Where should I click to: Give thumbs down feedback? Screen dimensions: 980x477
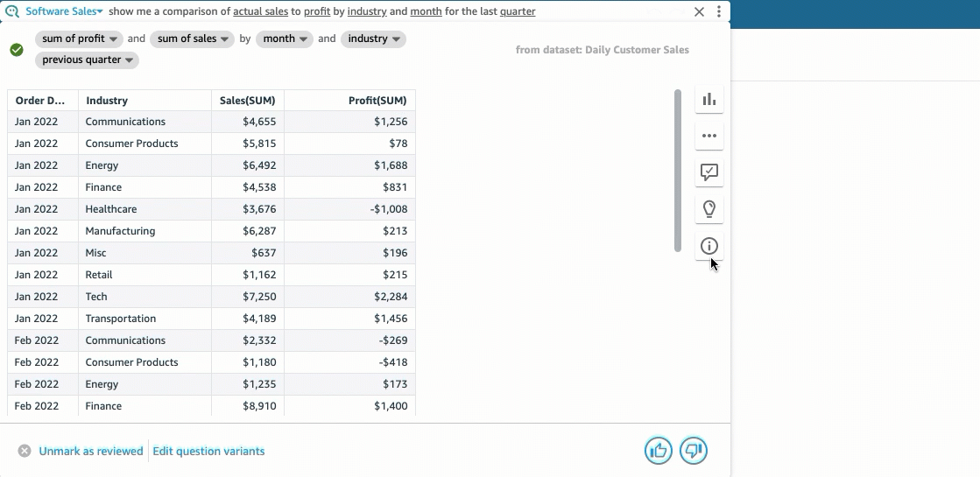(693, 450)
